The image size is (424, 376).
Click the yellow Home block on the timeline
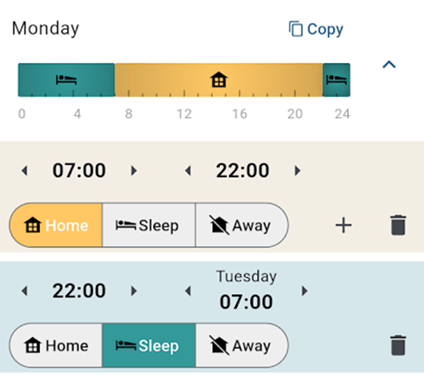click(x=219, y=80)
